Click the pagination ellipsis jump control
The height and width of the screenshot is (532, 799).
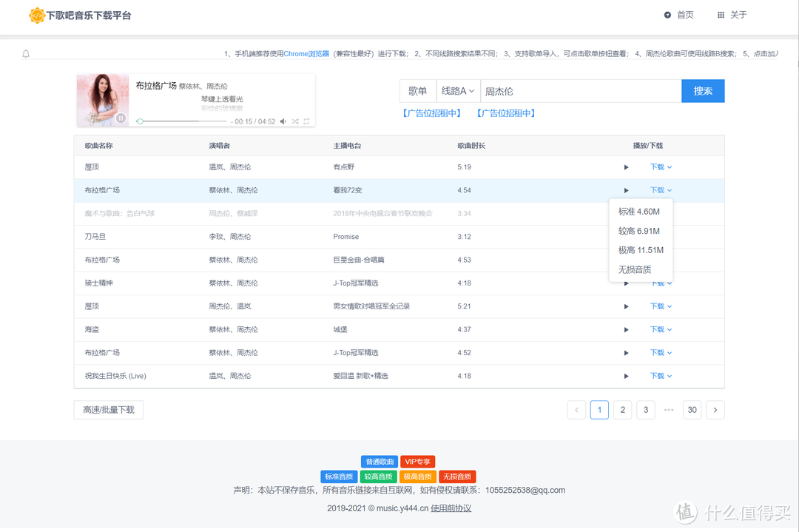point(669,410)
